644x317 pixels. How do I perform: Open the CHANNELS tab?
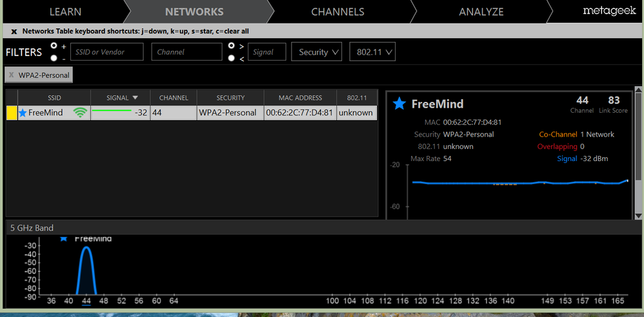[337, 12]
